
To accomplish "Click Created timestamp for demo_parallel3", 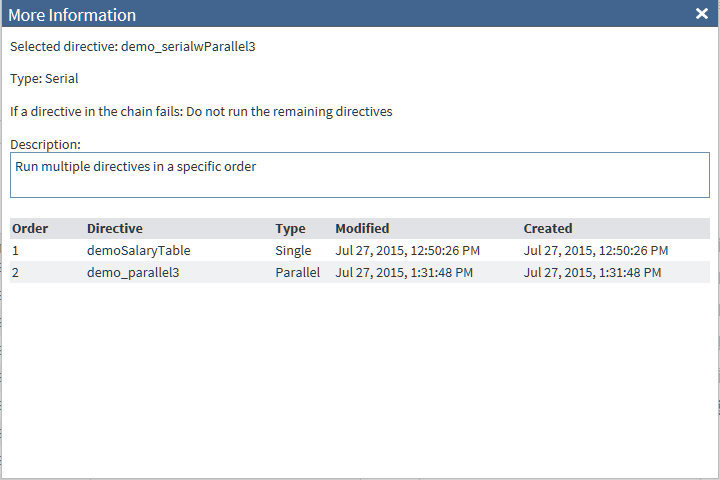I will (x=592, y=272).
